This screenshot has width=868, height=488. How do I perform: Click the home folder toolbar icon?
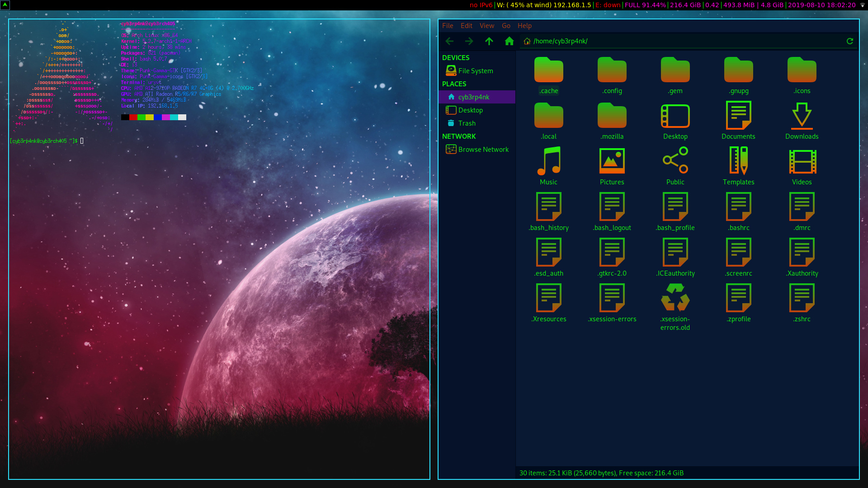click(x=509, y=41)
